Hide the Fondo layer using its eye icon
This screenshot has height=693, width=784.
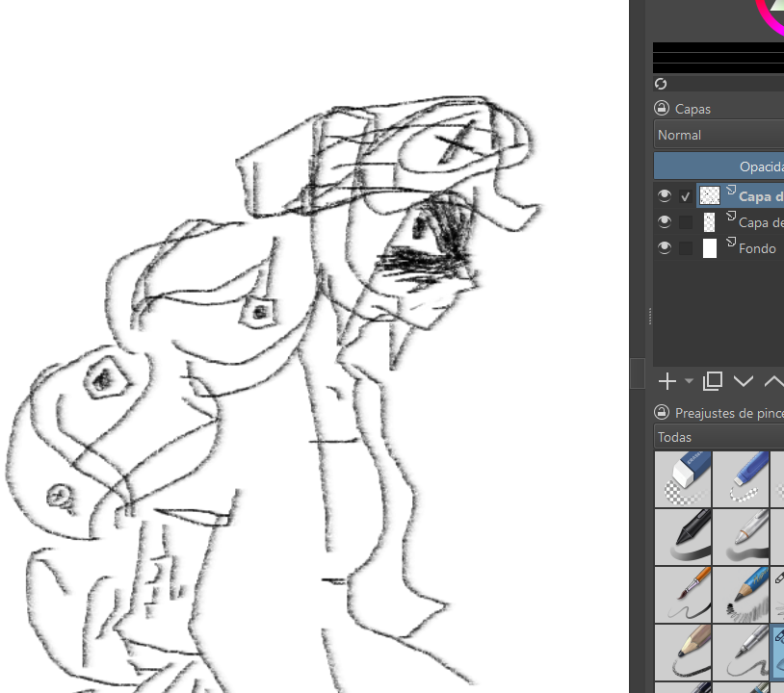point(664,247)
